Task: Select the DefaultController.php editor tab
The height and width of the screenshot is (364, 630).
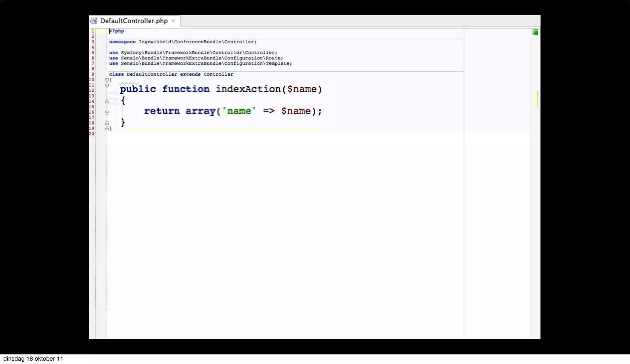Action: pyautogui.click(x=134, y=21)
